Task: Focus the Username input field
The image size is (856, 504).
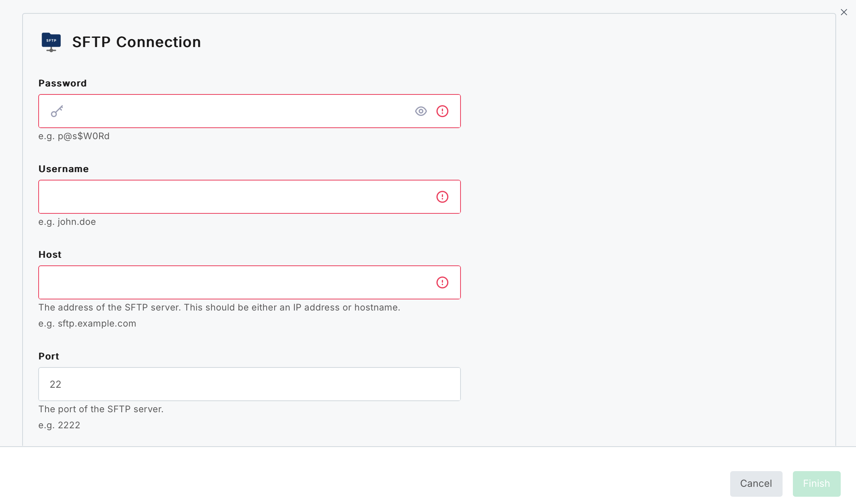Action: (x=249, y=197)
